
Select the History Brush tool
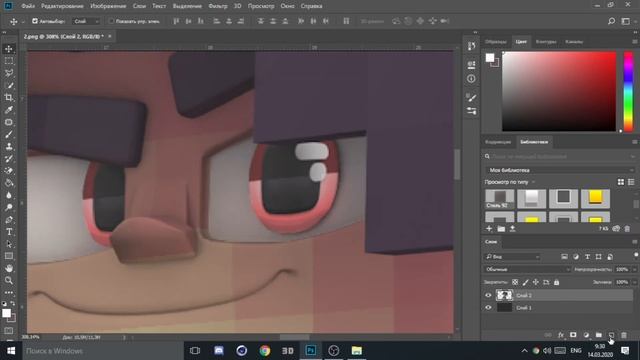click(x=9, y=159)
